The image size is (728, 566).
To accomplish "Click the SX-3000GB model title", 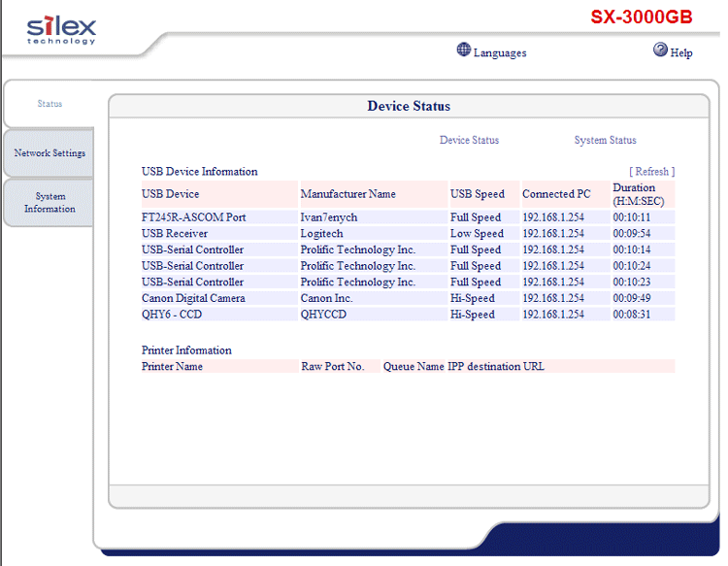I will [x=642, y=17].
